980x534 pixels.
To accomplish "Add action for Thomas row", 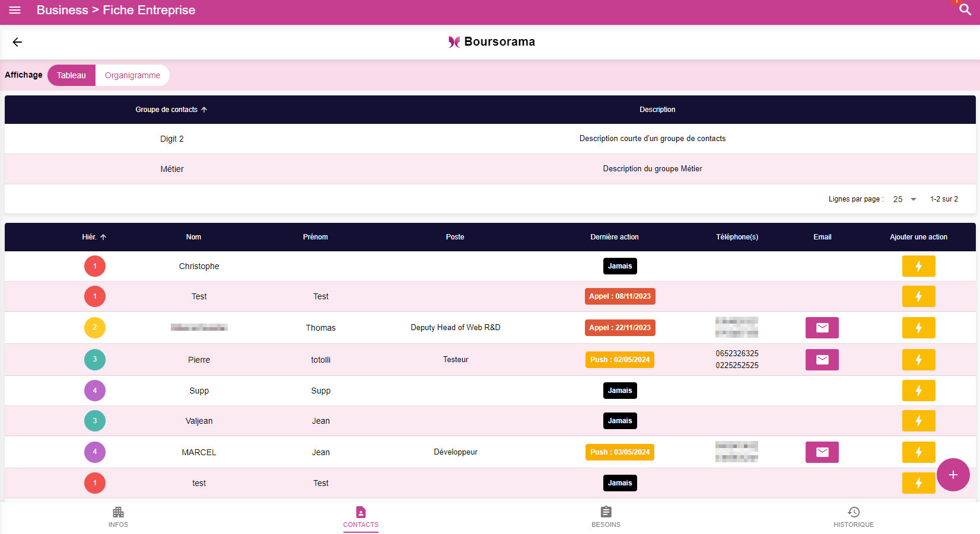I will click(918, 328).
